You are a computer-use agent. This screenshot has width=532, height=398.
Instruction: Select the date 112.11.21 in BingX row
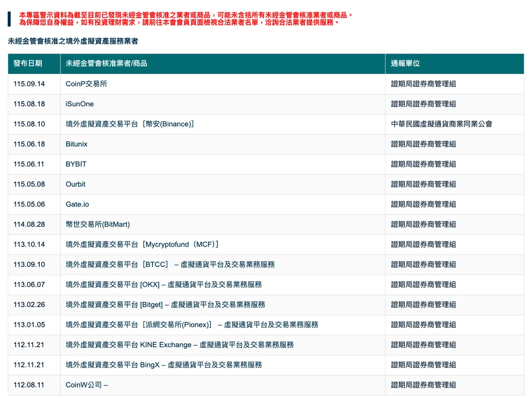coord(29,365)
